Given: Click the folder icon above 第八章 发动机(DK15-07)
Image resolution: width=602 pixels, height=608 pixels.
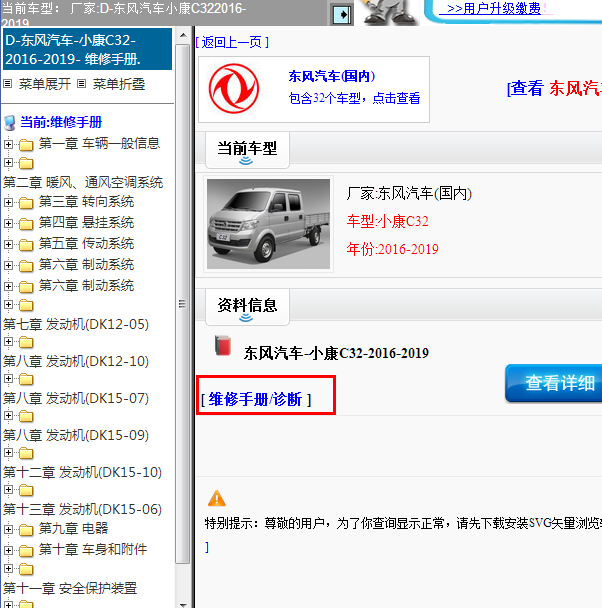Looking at the screenshot, I should [26, 379].
